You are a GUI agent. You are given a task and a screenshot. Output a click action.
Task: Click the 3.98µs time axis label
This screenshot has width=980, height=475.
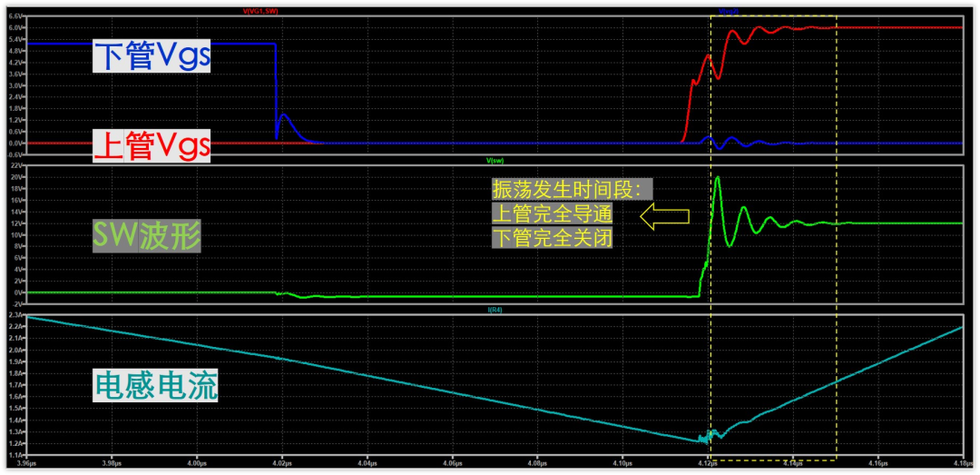click(113, 464)
